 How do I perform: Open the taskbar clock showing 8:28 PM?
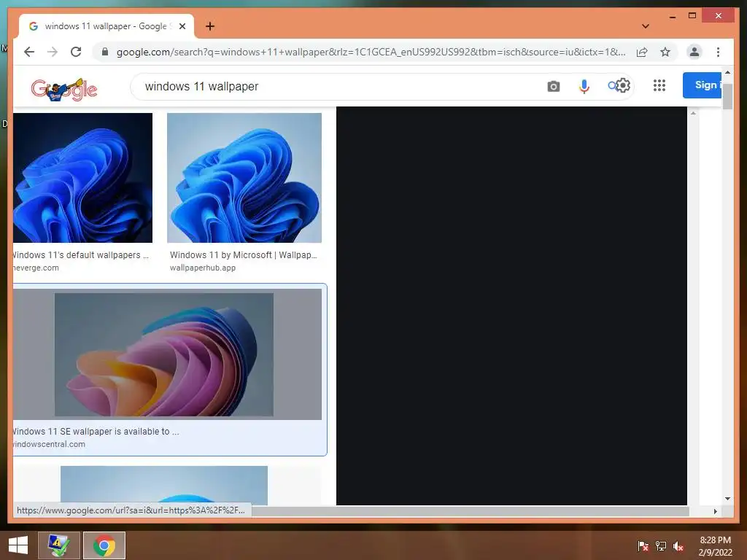tap(715, 546)
